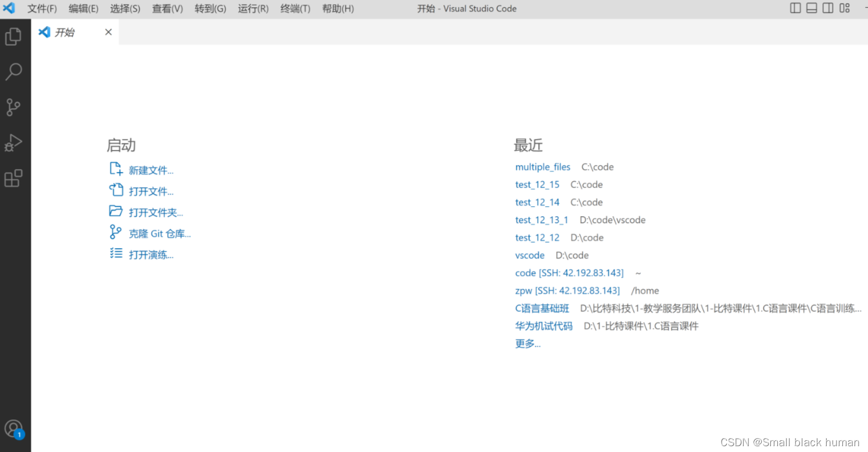Click the 打开文件... link

point(151,191)
